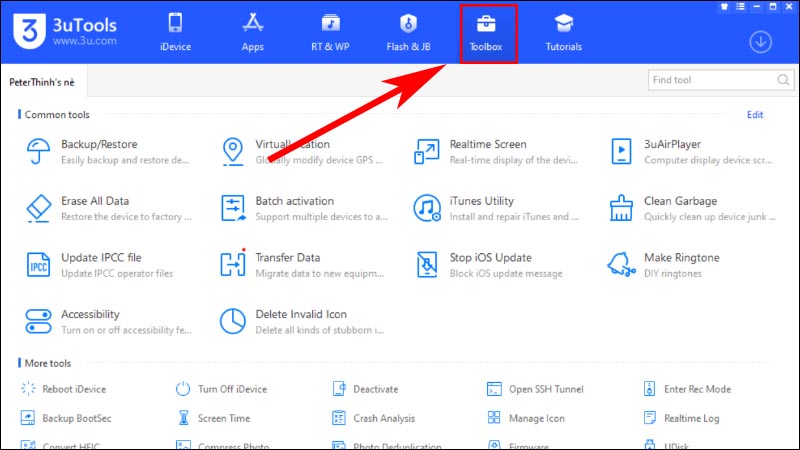Open the Make Ringtone bell icon
This screenshot has height=450, width=800.
tap(621, 264)
